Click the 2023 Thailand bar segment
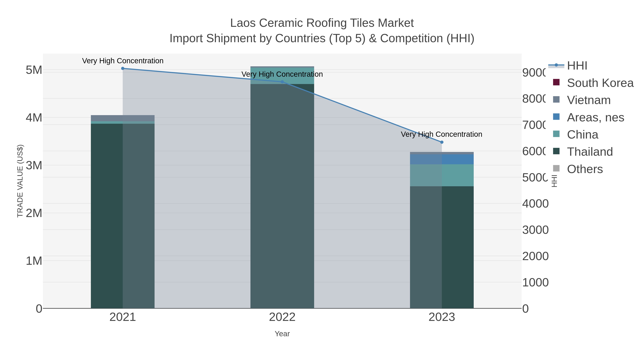 pos(442,247)
